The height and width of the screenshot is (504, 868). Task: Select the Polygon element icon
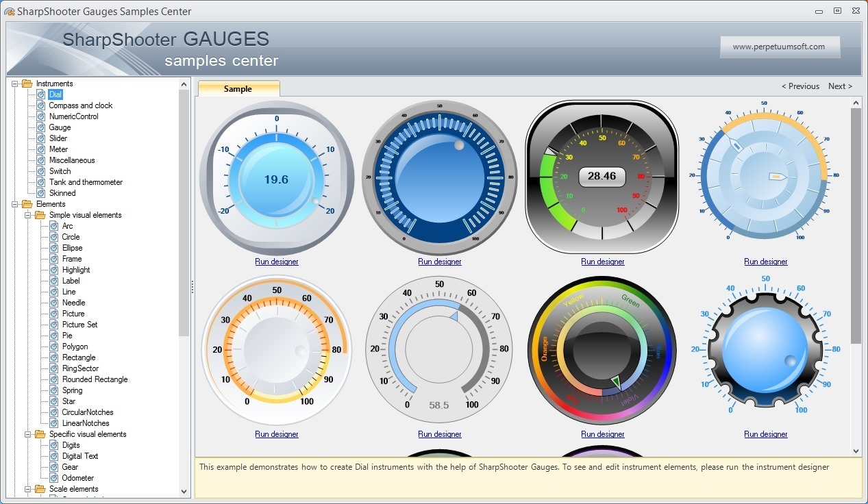point(52,346)
